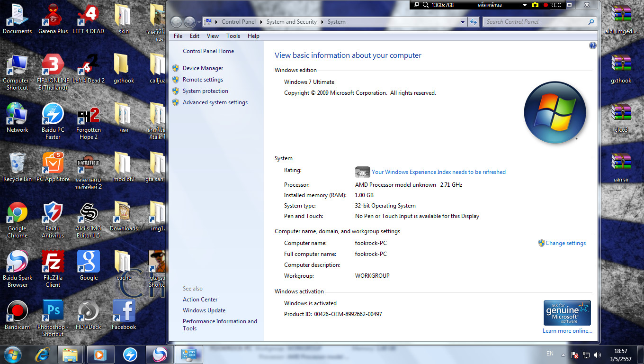Open the File menu
Screen dimensions: 644x364
pos(178,36)
